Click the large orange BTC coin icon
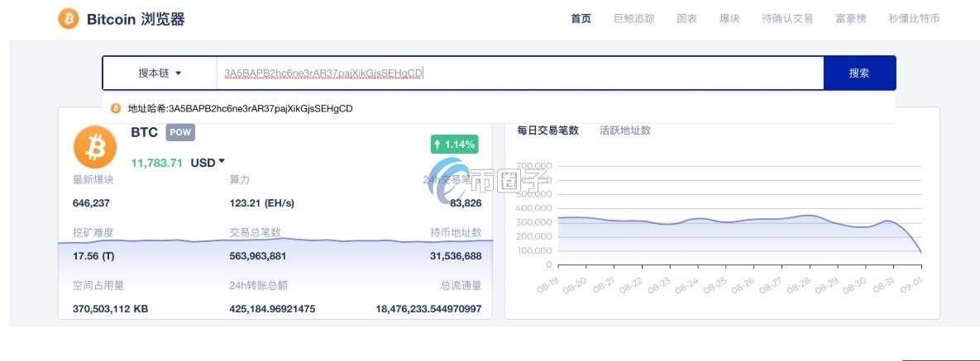Image resolution: width=980 pixels, height=361 pixels. (x=95, y=147)
